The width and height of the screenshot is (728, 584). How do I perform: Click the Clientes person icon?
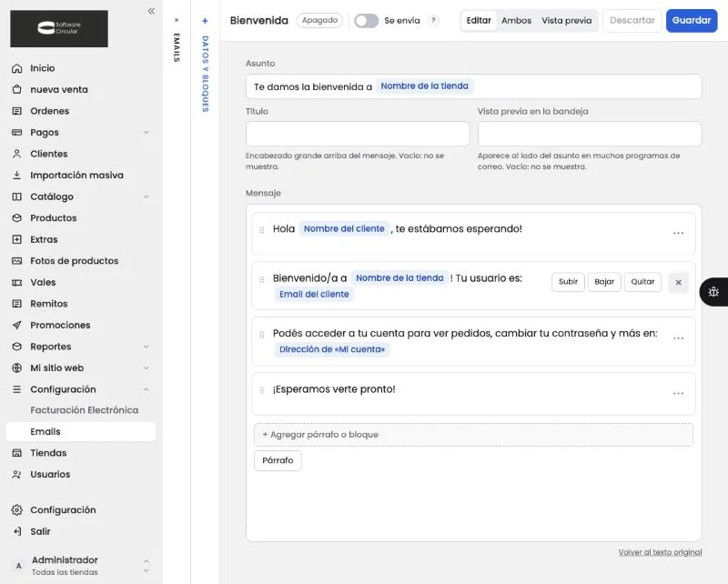[x=16, y=154]
